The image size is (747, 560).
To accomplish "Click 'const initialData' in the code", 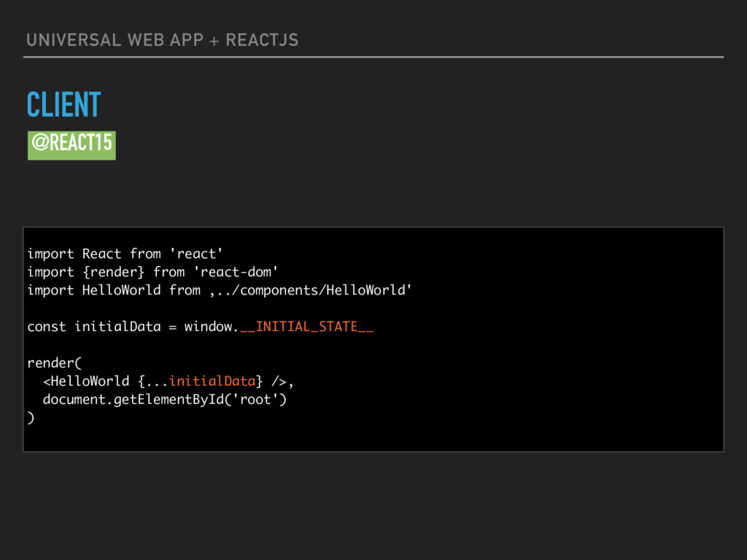I will pyautogui.click(x=94, y=327).
